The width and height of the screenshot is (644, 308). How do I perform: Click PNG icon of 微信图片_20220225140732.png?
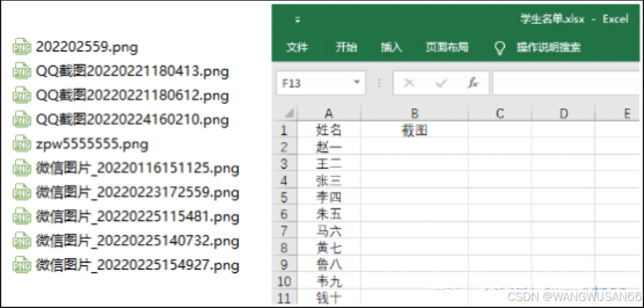coord(22,240)
